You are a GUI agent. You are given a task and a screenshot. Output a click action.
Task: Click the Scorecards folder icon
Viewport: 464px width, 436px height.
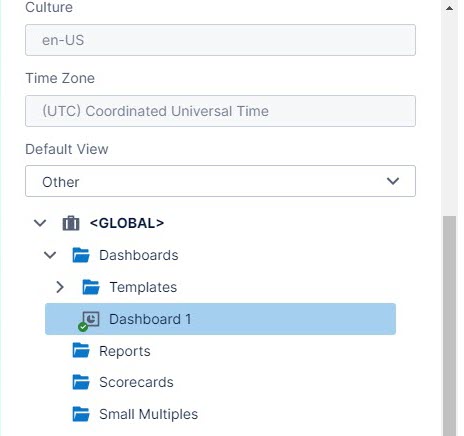coord(81,382)
